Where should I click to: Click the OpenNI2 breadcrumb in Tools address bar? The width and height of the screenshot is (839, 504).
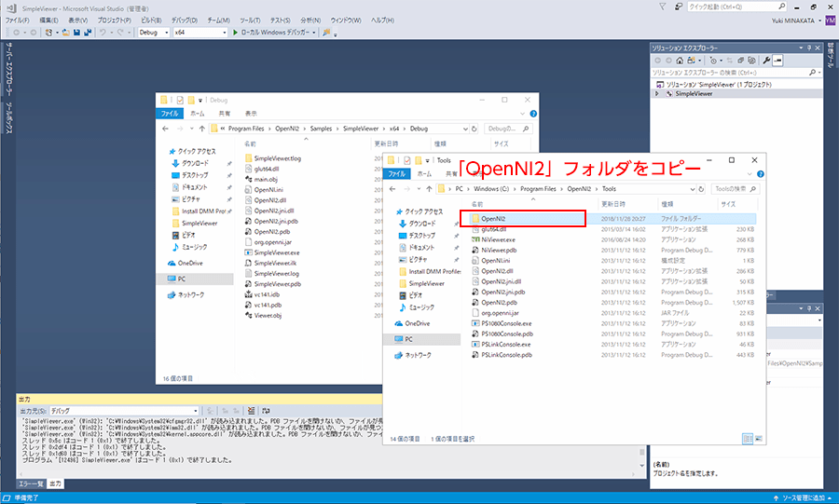(x=578, y=189)
